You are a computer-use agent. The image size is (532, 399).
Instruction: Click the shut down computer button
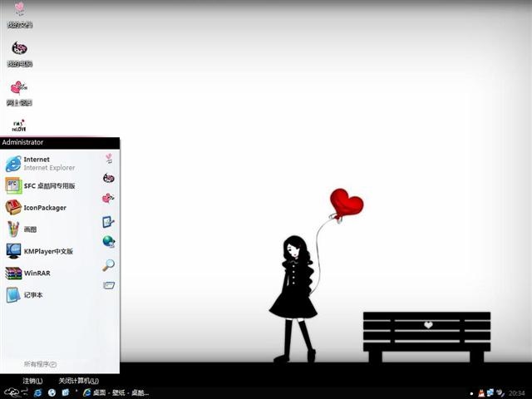78,381
